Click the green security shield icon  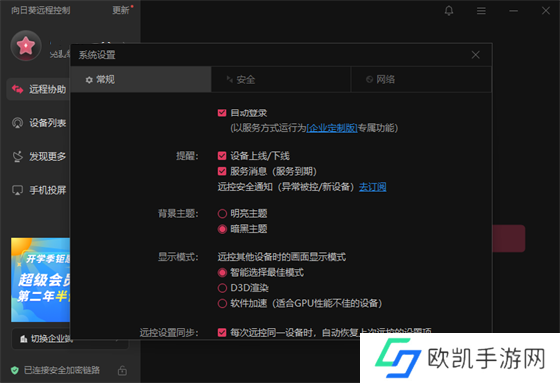pyautogui.click(x=15, y=370)
